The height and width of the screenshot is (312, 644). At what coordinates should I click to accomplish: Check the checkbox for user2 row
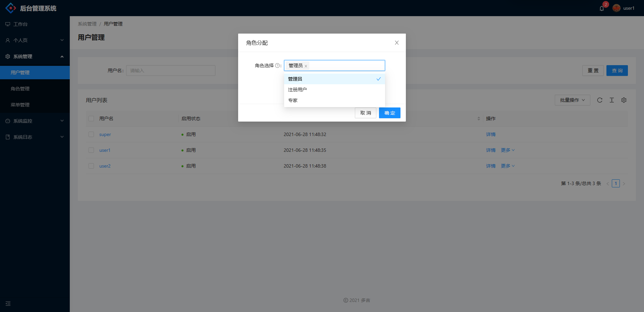(91, 166)
